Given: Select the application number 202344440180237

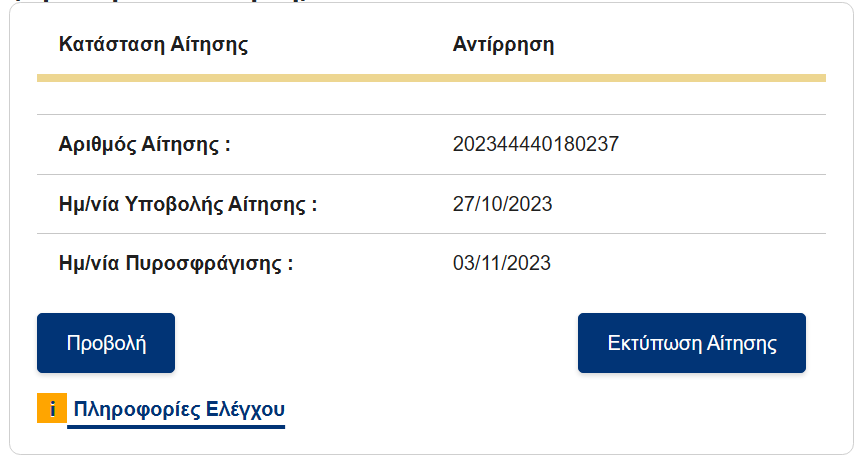Looking at the screenshot, I should click(536, 144).
